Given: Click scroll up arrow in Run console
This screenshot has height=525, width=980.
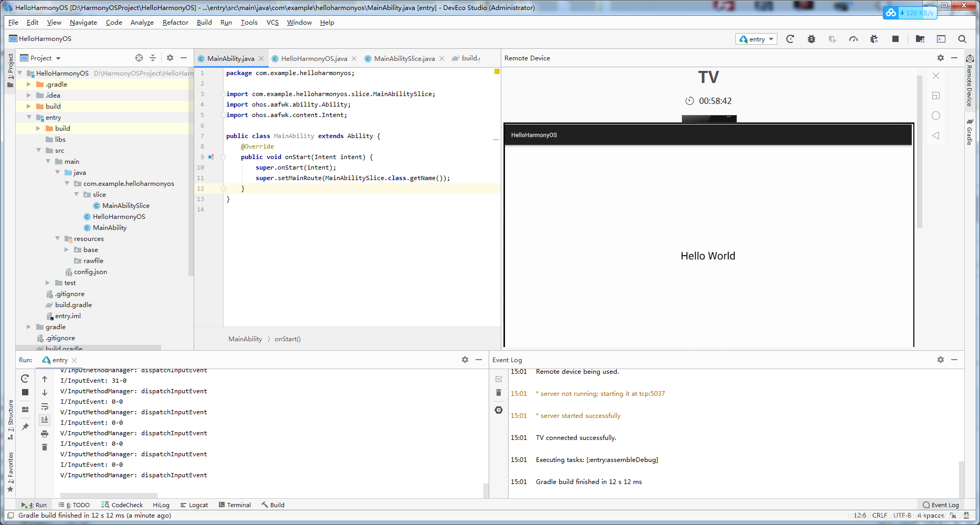Looking at the screenshot, I should click(45, 379).
